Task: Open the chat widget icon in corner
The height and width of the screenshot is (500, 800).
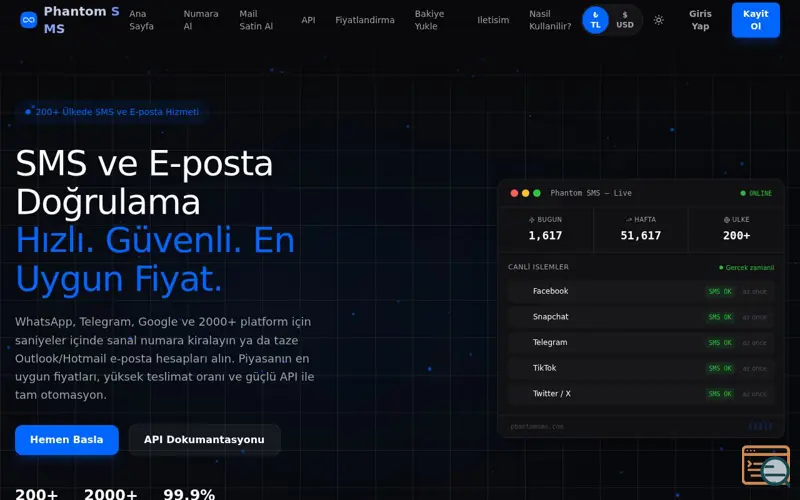Action: [766, 465]
